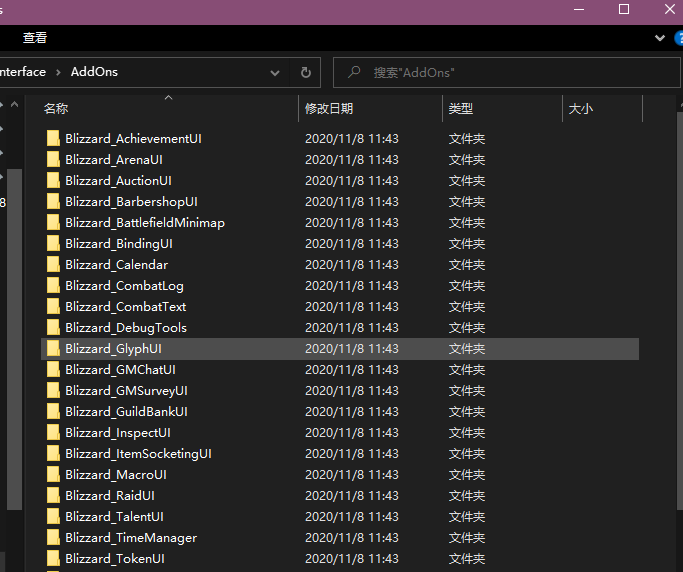Select the Blizzard_CombatText folder icon
Screen dimensions: 683x572
pos(53,306)
